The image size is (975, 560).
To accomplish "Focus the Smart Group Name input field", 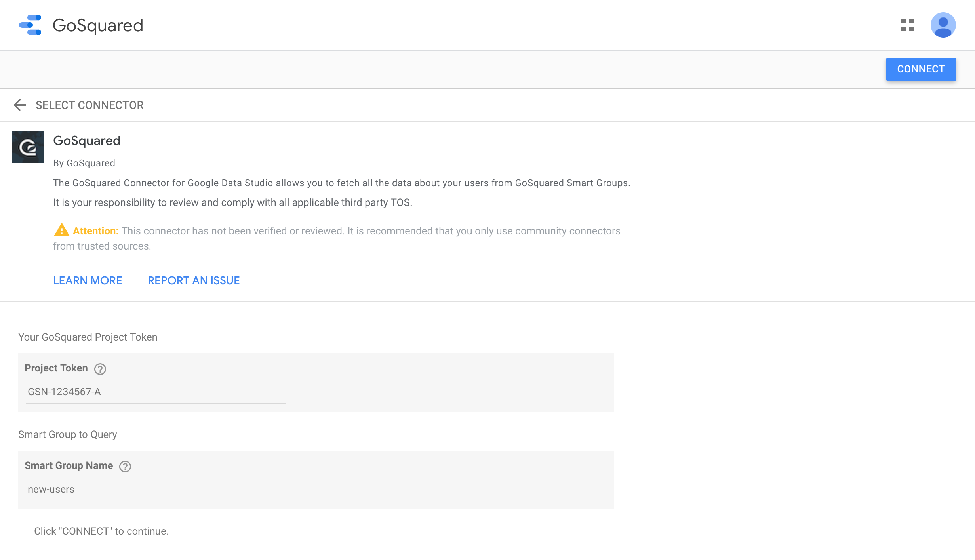I will 156,490.
